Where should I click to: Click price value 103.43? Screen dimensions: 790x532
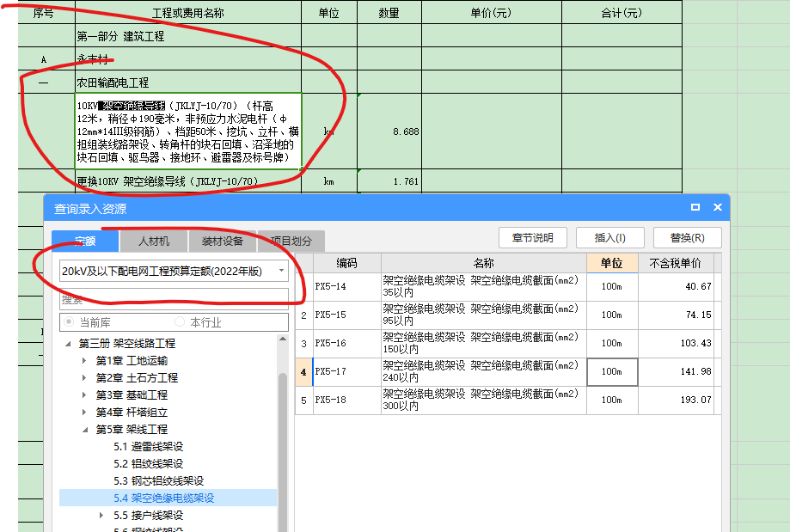tap(676, 343)
